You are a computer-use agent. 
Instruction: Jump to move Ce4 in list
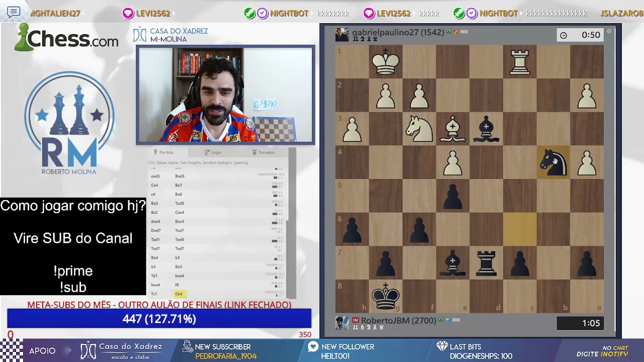point(154,185)
